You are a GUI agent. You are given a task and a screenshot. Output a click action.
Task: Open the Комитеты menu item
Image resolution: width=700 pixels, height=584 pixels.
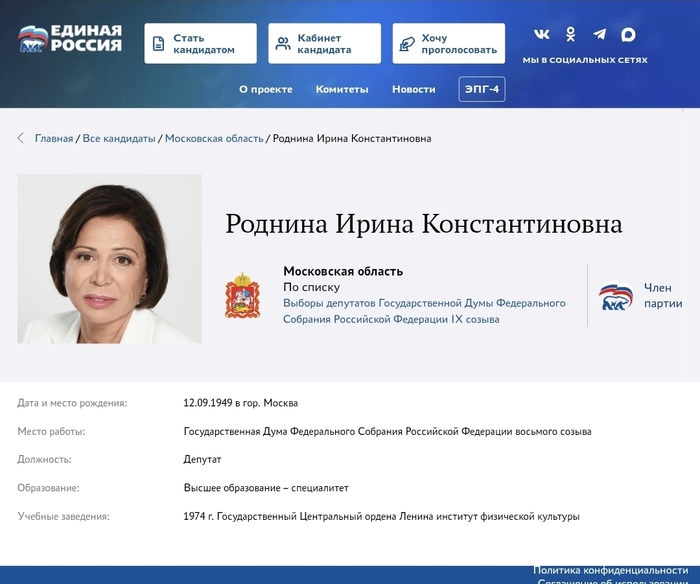coord(342,89)
